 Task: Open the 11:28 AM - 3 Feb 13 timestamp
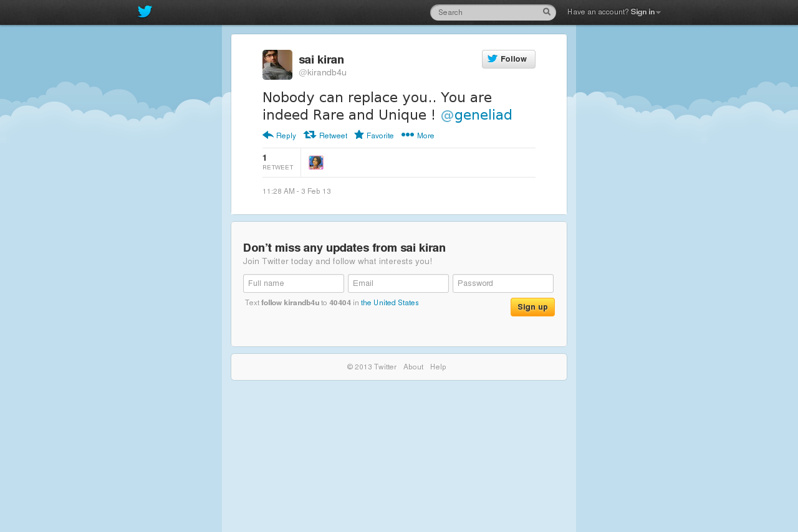point(297,191)
